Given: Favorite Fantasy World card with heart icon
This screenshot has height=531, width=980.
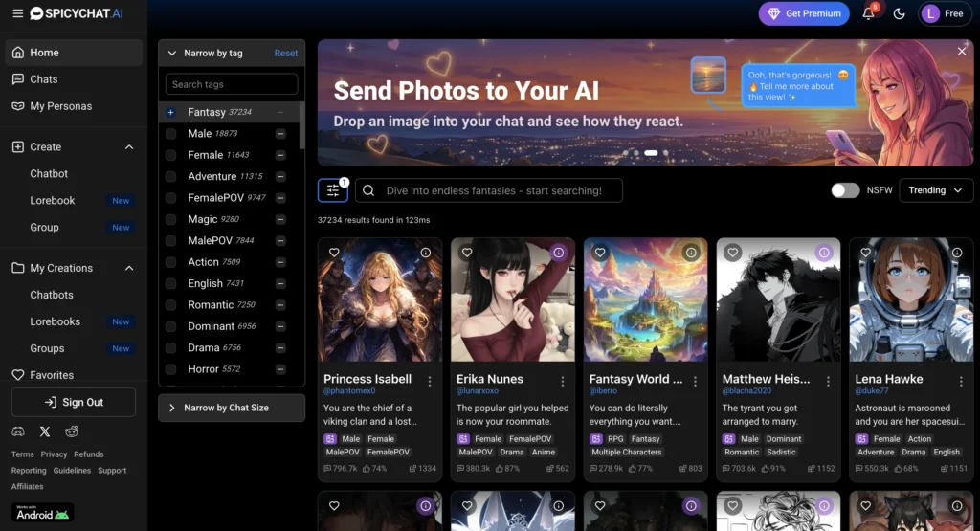Looking at the screenshot, I should 600,253.
